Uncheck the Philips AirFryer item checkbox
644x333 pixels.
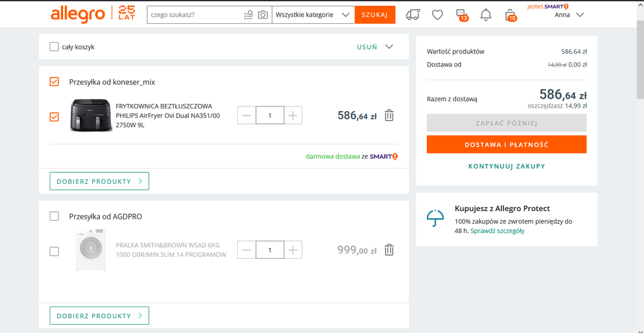tap(54, 117)
